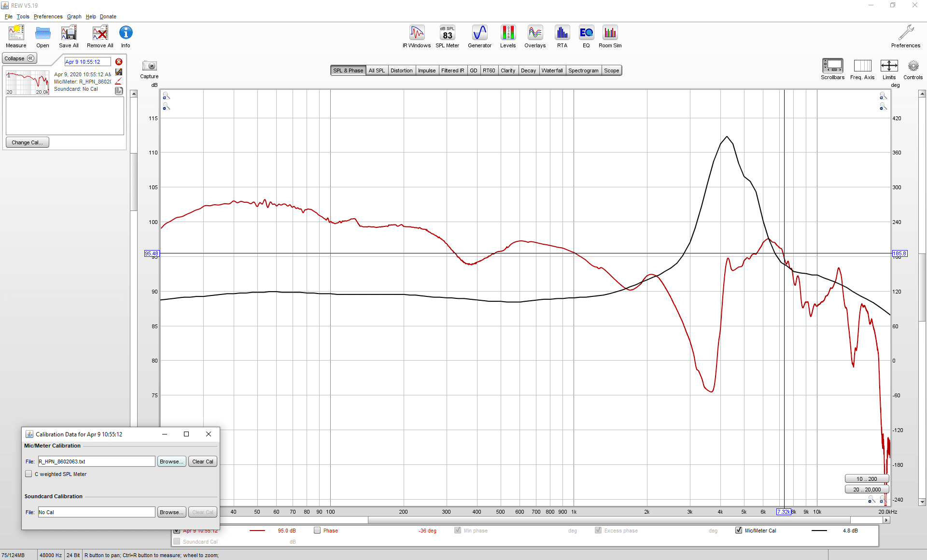Open the Limits settings panel
The height and width of the screenshot is (560, 927).
889,70
